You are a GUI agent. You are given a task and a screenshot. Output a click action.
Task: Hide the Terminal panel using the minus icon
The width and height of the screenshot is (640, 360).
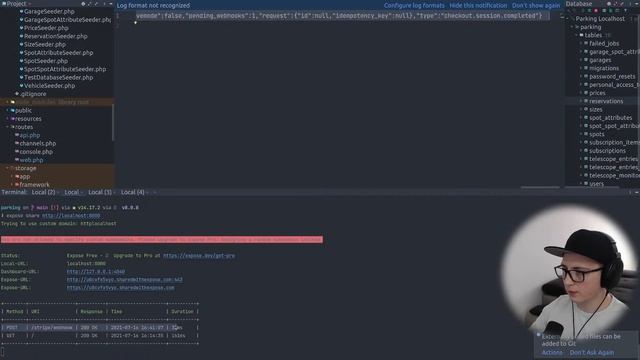pyautogui.click(x=636, y=192)
